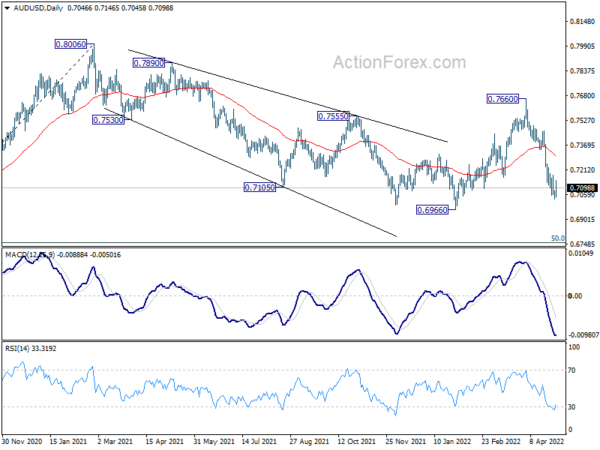This screenshot has width=600, height=450.
Task: Click the 0.76800 price axis value
Action: click(x=582, y=96)
